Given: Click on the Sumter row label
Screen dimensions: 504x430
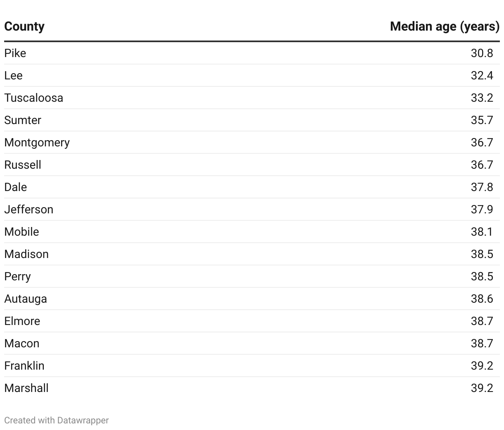Looking at the screenshot, I should [23, 120].
